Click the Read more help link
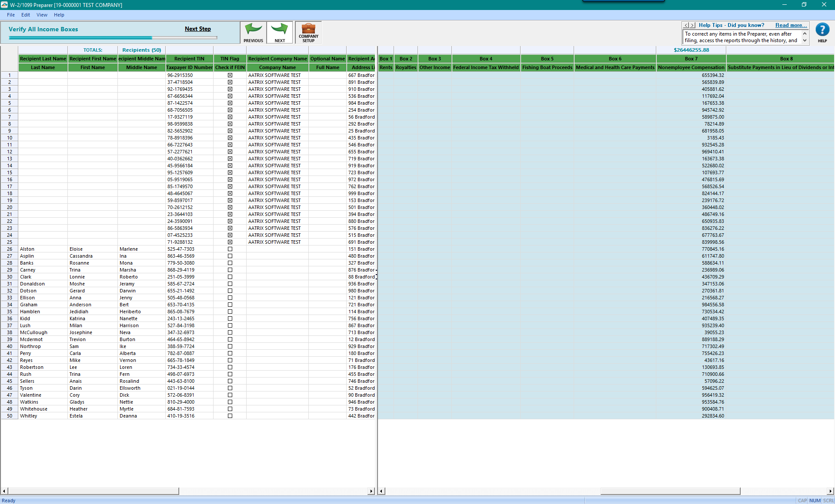Viewport: 835px width, 504px height. pos(791,25)
